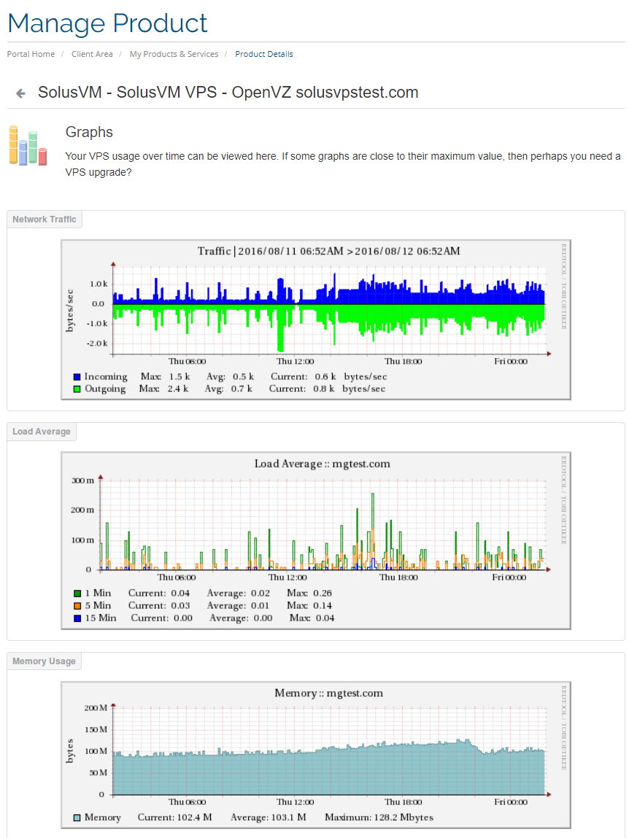Click Incoming 'Current: 0.6 k' value
This screenshot has height=840, width=629.
tap(303, 377)
